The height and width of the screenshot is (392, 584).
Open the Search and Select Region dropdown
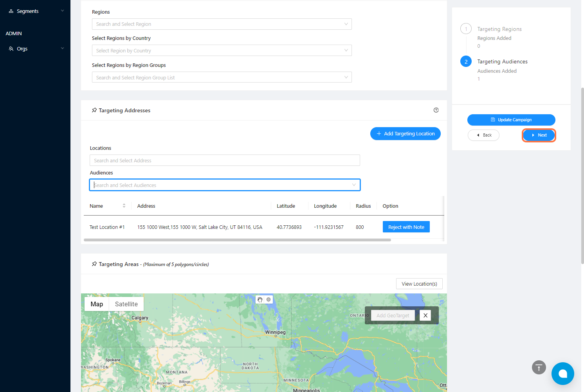[x=222, y=24]
